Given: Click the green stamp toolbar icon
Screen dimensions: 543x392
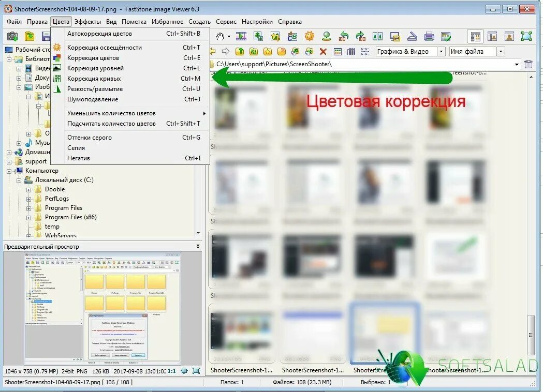Looking at the screenshot, I should tap(326, 36).
